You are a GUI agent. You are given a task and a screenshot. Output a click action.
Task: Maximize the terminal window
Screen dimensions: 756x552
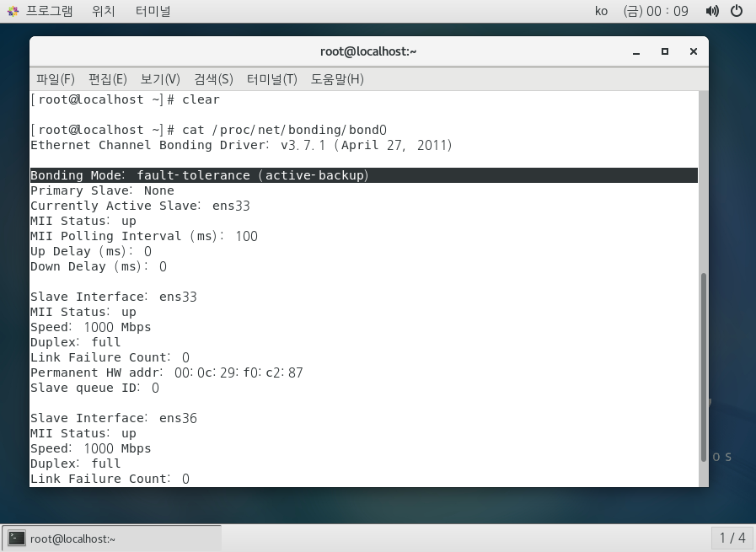[665, 51]
